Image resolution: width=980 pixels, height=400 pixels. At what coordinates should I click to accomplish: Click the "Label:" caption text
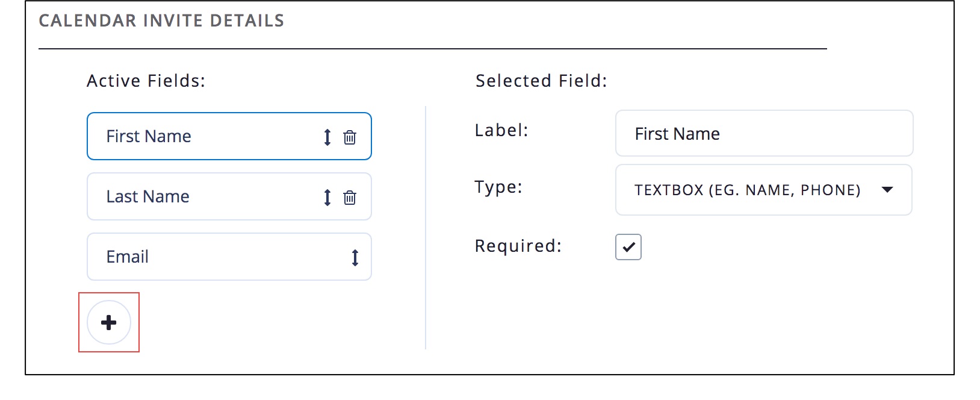501,130
